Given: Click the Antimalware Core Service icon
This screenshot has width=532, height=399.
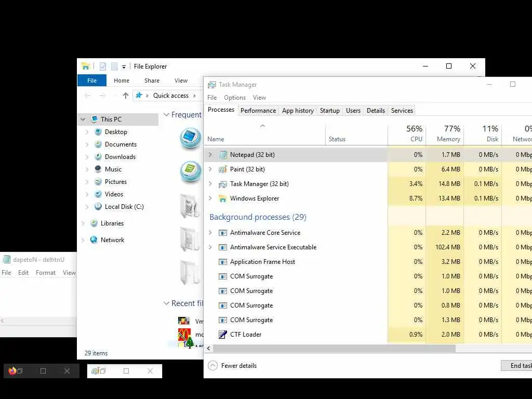Looking at the screenshot, I should click(x=223, y=233).
